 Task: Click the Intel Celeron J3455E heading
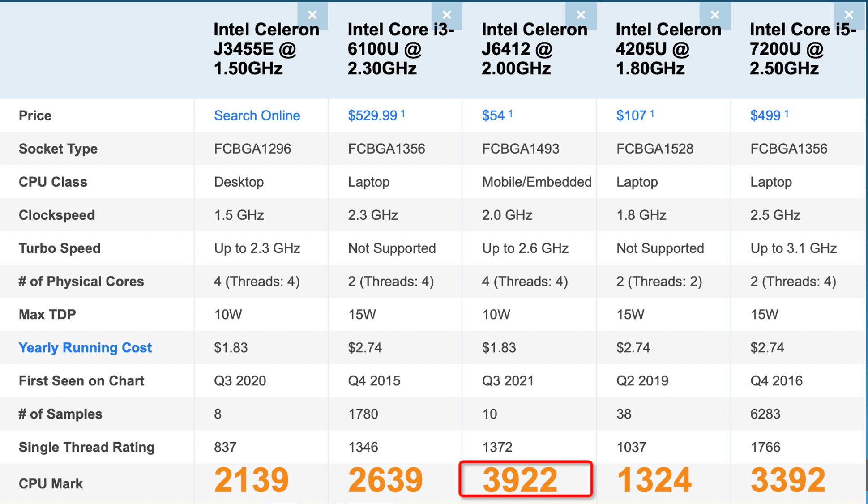tap(266, 49)
